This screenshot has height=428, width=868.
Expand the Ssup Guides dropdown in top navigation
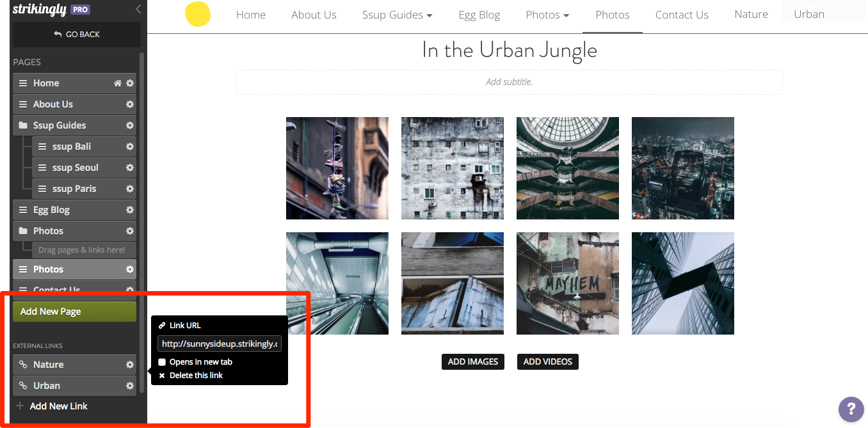(397, 15)
